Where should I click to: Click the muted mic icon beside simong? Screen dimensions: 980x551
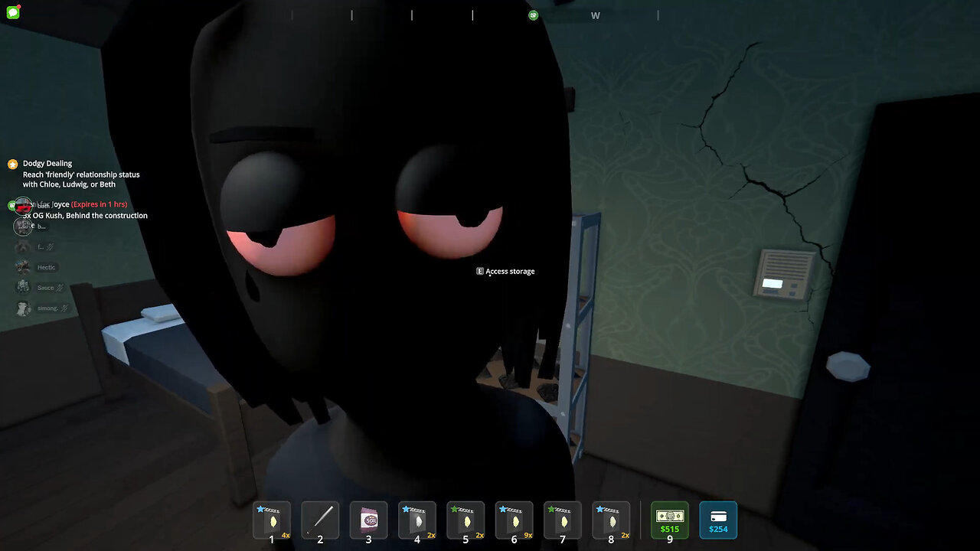point(65,308)
